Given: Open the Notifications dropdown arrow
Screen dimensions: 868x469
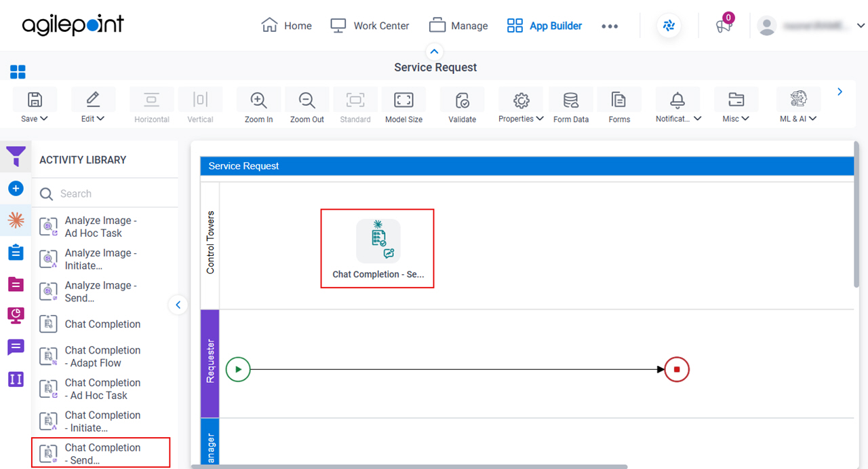Looking at the screenshot, I should click(x=698, y=119).
